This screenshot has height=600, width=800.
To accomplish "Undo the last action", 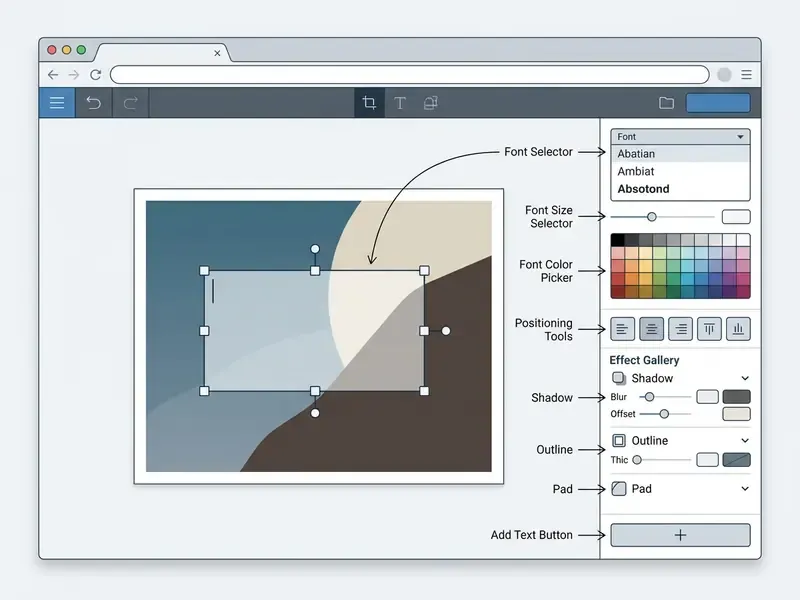I will 93,103.
